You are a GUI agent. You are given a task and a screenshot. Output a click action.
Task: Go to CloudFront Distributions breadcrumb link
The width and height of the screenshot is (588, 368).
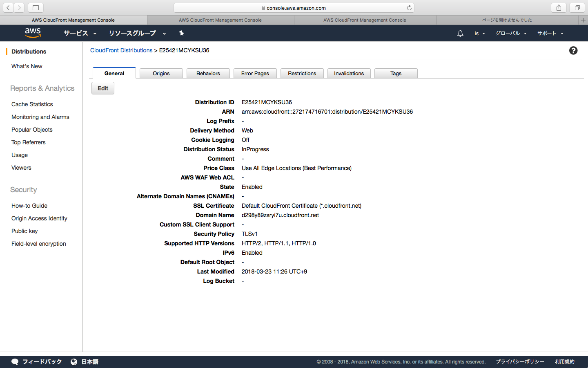pyautogui.click(x=121, y=50)
